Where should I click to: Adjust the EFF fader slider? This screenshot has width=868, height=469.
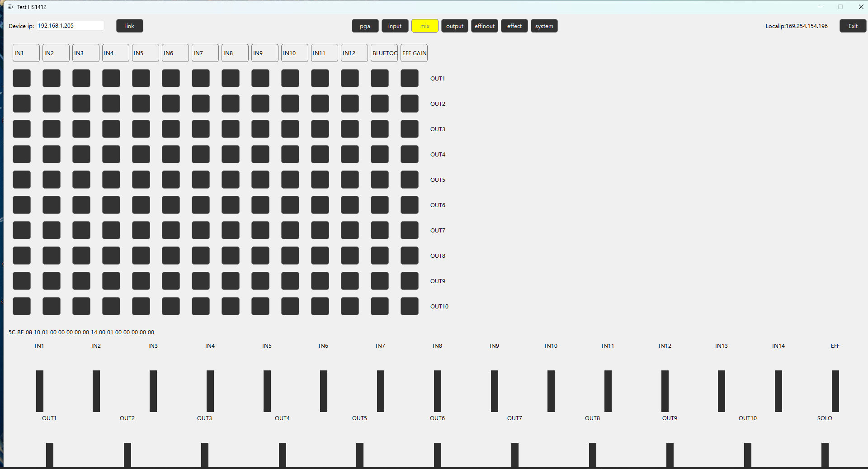pyautogui.click(x=835, y=391)
